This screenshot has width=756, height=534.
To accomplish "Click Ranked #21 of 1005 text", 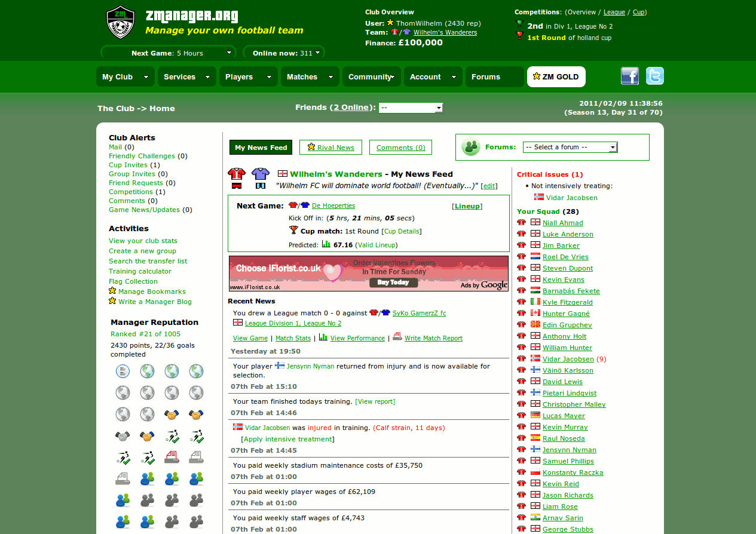I will pos(145,334).
